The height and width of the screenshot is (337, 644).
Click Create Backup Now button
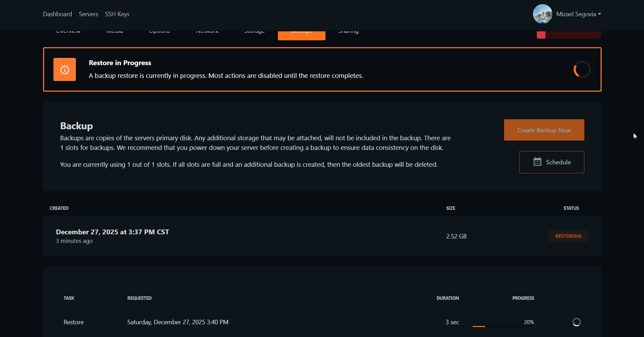pyautogui.click(x=544, y=130)
